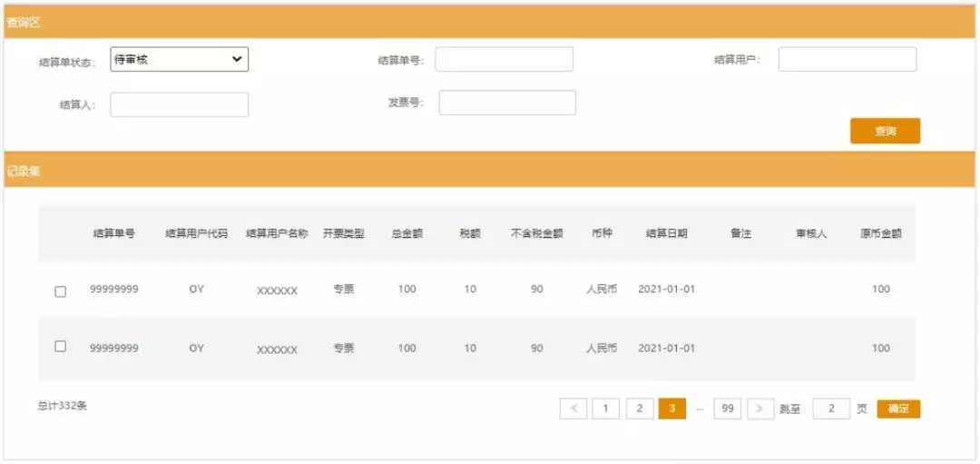Click the 结算日期 column header
This screenshot has width=980, height=464.
pos(666,234)
